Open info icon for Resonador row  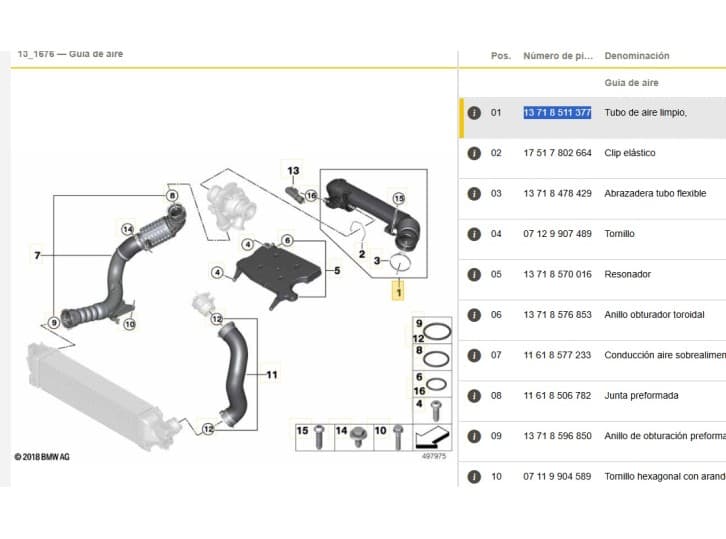coord(474,275)
